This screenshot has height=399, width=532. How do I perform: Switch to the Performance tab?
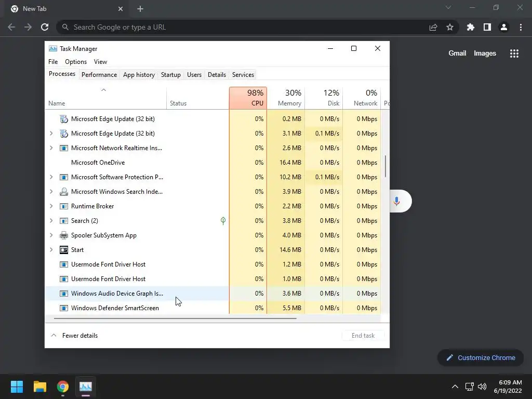pos(99,75)
